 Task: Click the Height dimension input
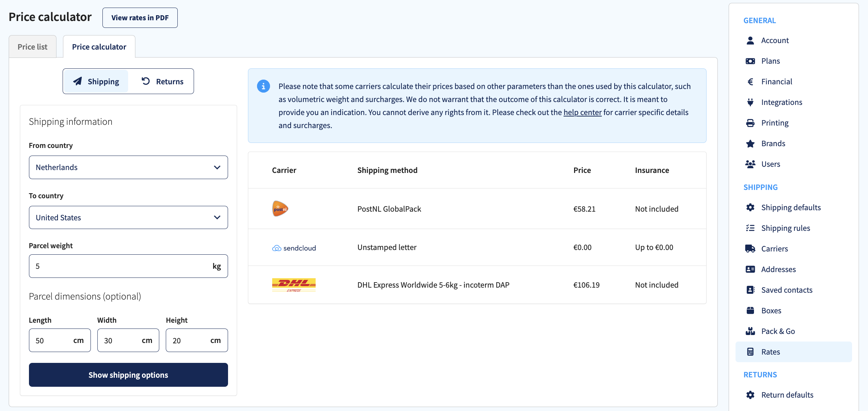[x=197, y=340]
